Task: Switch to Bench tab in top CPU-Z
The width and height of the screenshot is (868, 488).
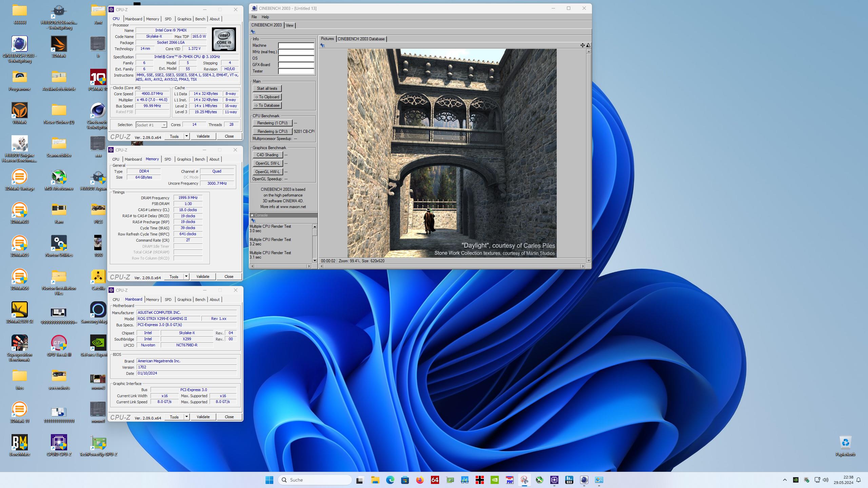Action: point(200,19)
